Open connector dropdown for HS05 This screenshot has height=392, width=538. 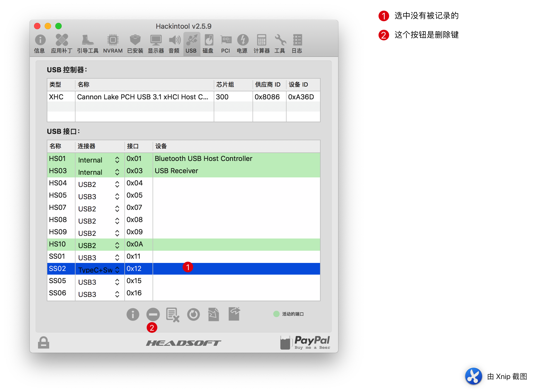click(99, 197)
